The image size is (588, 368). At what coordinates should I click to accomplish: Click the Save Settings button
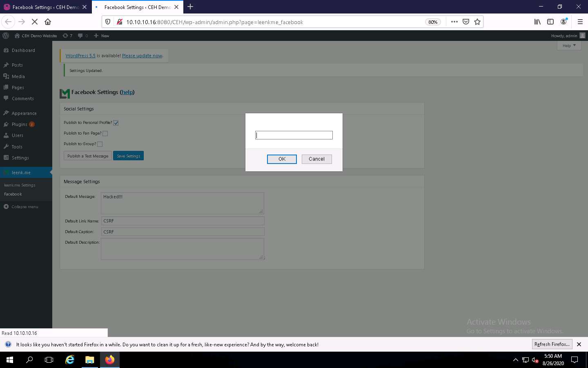128,156
